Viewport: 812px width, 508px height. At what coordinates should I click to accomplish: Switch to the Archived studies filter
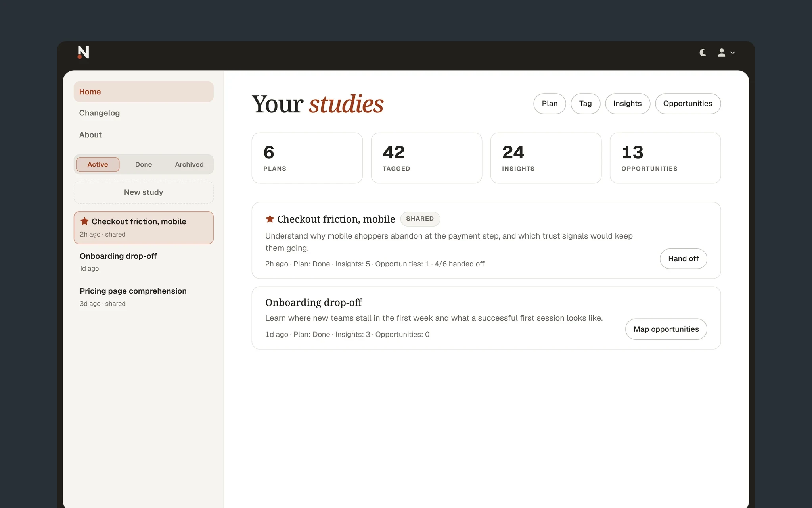click(x=190, y=164)
